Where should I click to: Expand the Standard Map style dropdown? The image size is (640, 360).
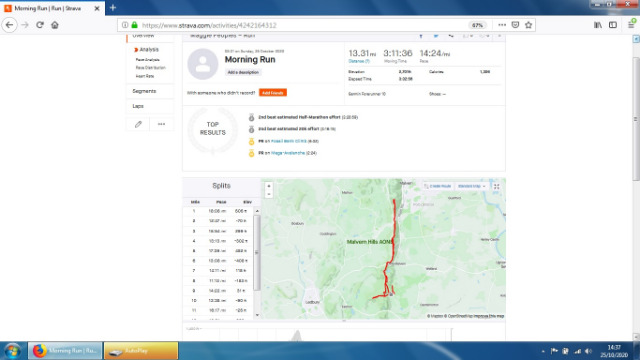tap(471, 186)
